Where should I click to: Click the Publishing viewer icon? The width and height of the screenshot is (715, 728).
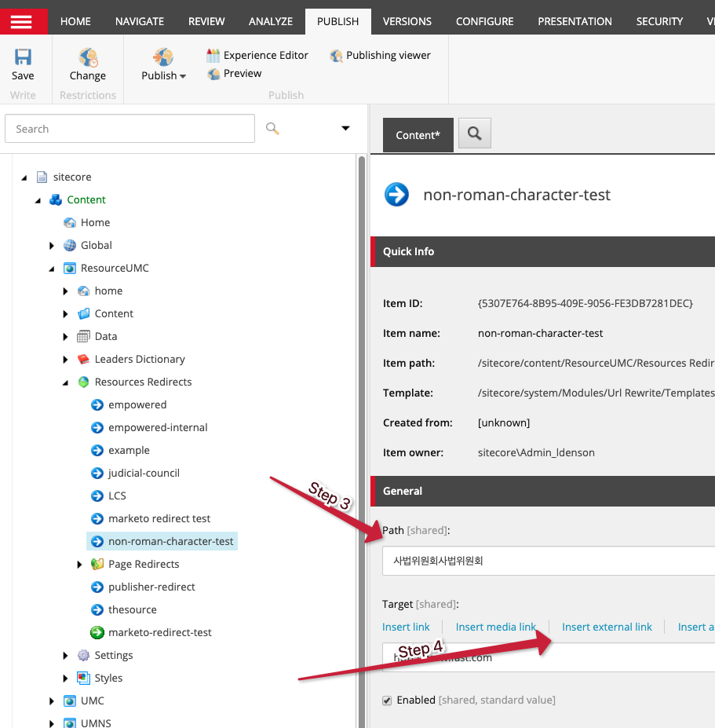[x=337, y=56]
